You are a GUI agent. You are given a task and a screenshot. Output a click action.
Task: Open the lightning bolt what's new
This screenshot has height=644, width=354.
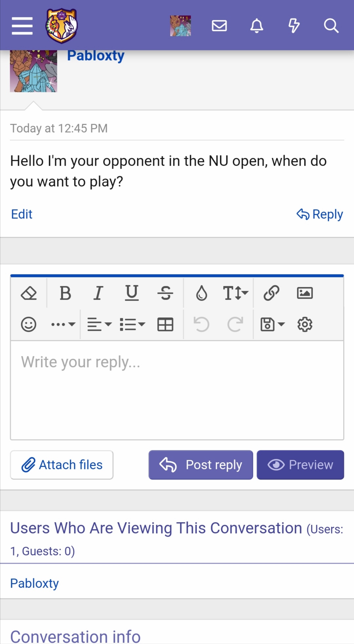pos(294,26)
